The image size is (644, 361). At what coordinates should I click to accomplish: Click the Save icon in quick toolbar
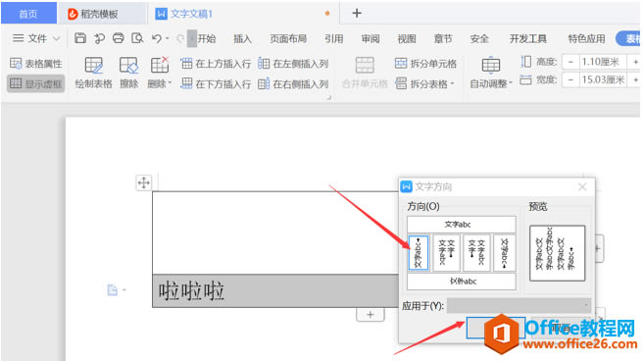pos(80,38)
